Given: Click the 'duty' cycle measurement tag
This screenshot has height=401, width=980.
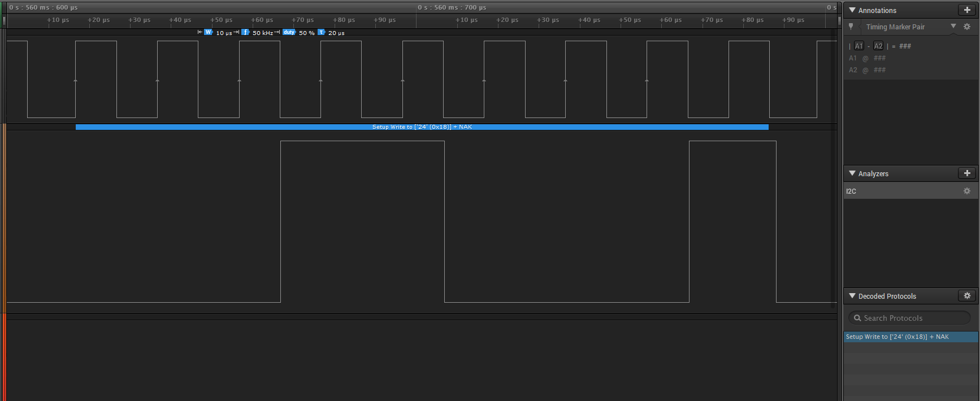Looking at the screenshot, I should pyautogui.click(x=289, y=32).
